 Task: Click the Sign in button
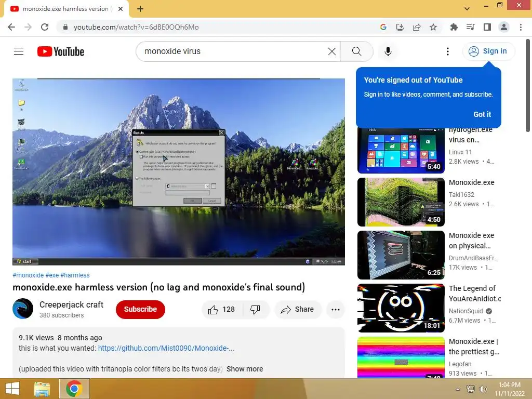click(488, 51)
